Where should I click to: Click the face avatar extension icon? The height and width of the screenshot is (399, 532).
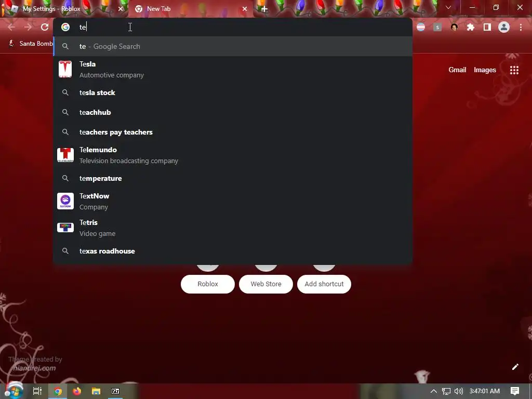pyautogui.click(x=454, y=27)
